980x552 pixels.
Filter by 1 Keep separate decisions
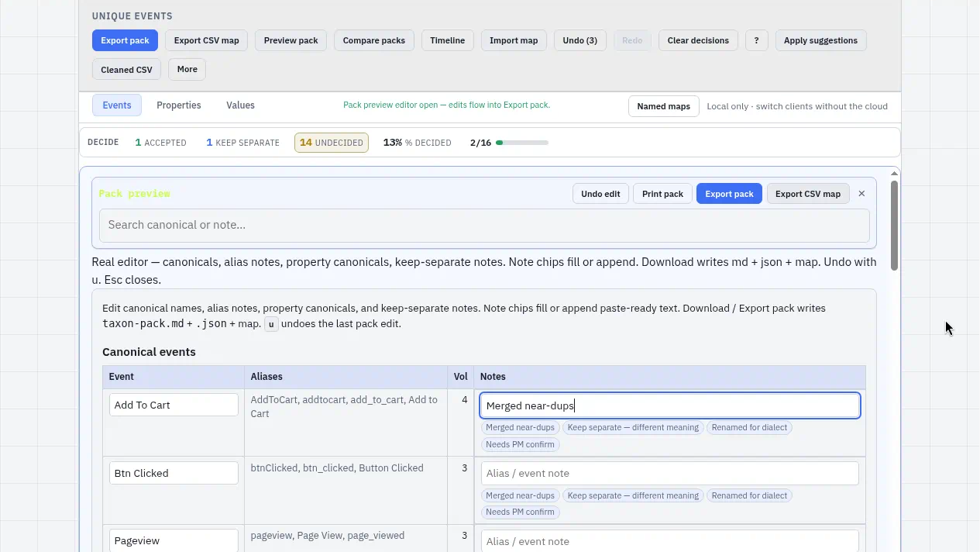click(x=242, y=143)
